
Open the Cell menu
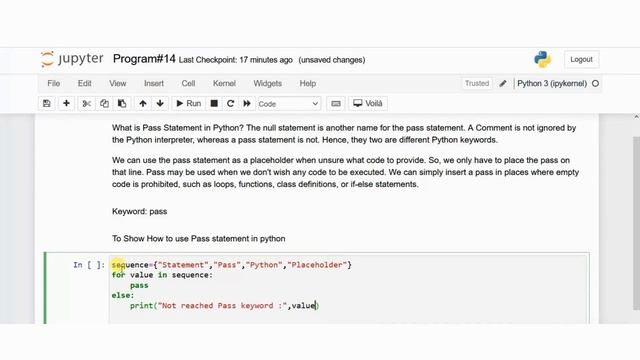pos(188,83)
